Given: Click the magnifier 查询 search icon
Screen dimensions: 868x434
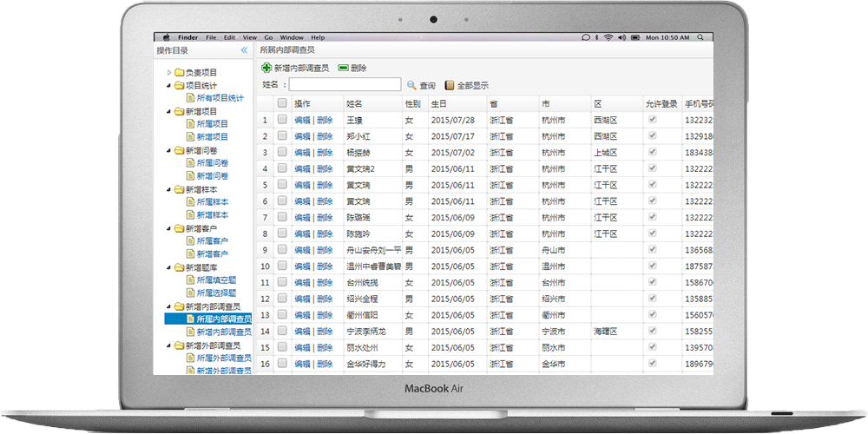Looking at the screenshot, I should click(411, 85).
